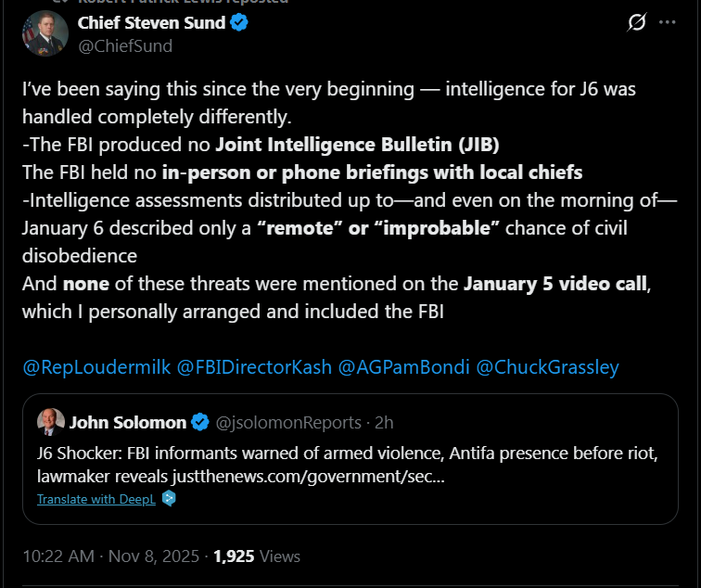Click the DeepL logo icon
The width and height of the screenshot is (701, 588).
point(169,498)
